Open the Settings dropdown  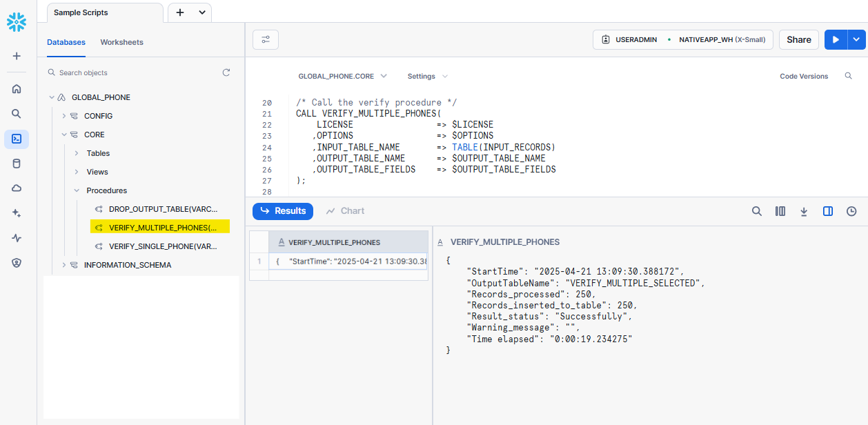[427, 76]
